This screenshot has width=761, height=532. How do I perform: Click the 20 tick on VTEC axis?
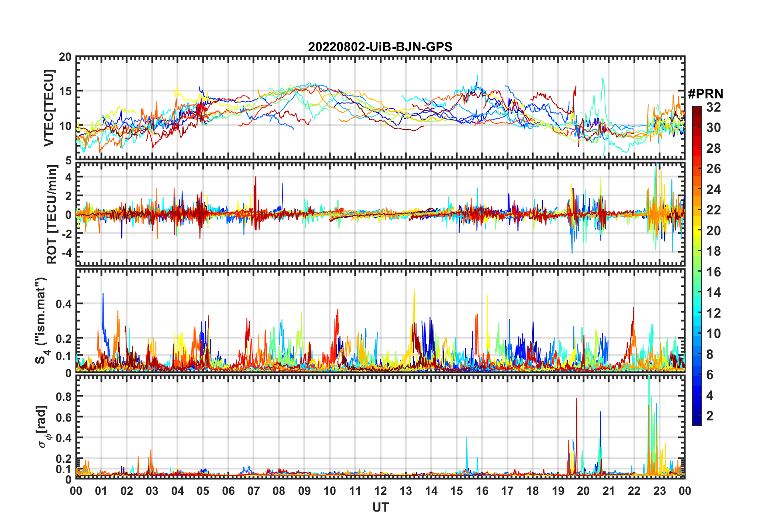pos(65,58)
